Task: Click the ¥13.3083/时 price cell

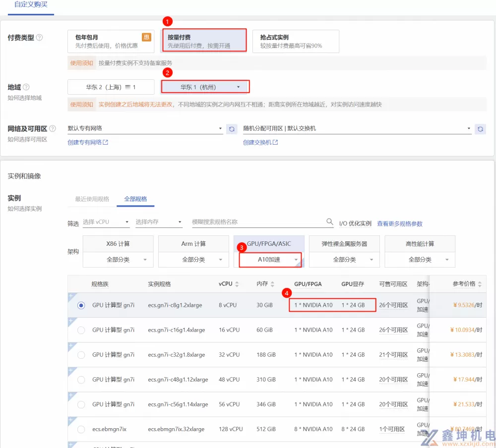Action: click(x=466, y=355)
